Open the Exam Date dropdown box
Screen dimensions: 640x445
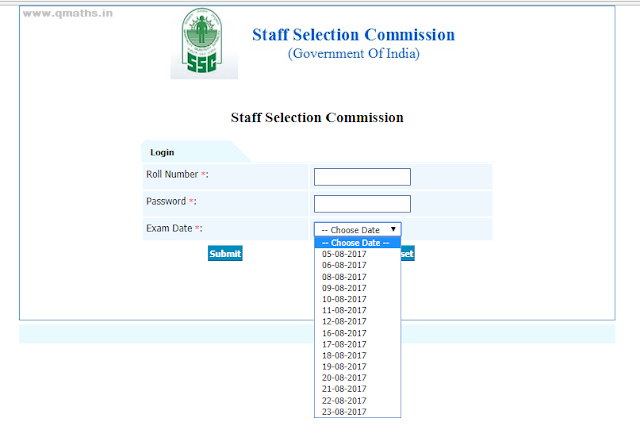pos(358,229)
